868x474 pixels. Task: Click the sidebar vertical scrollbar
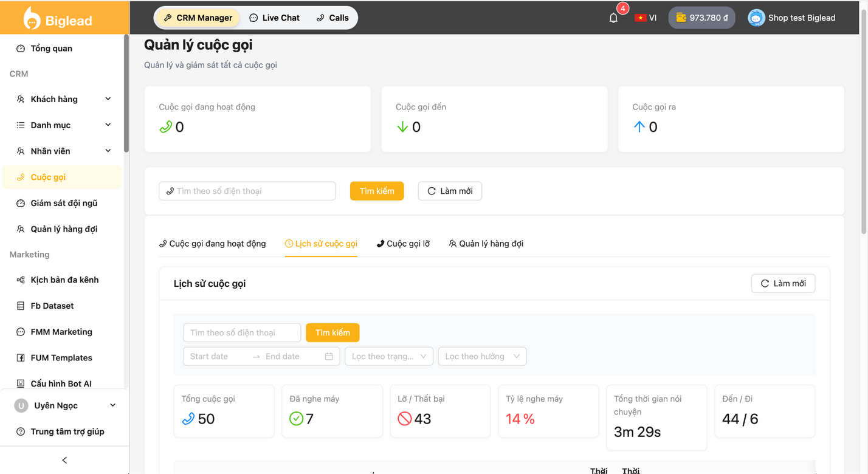click(126, 94)
